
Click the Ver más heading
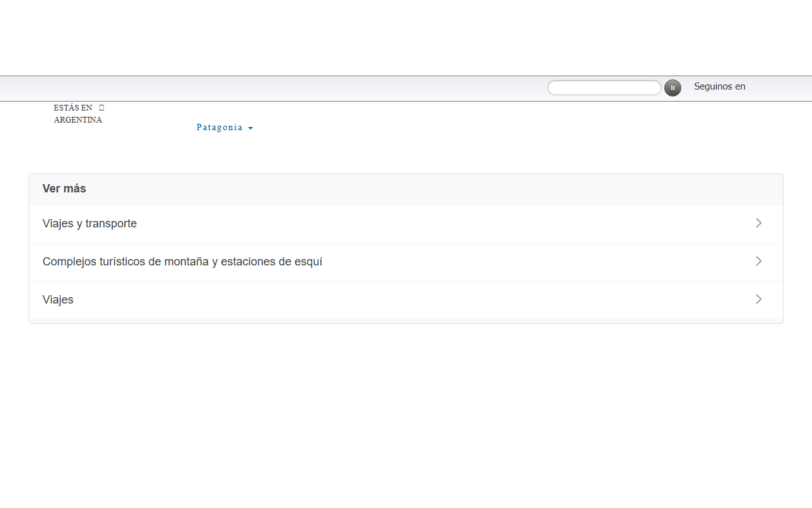[64, 189]
